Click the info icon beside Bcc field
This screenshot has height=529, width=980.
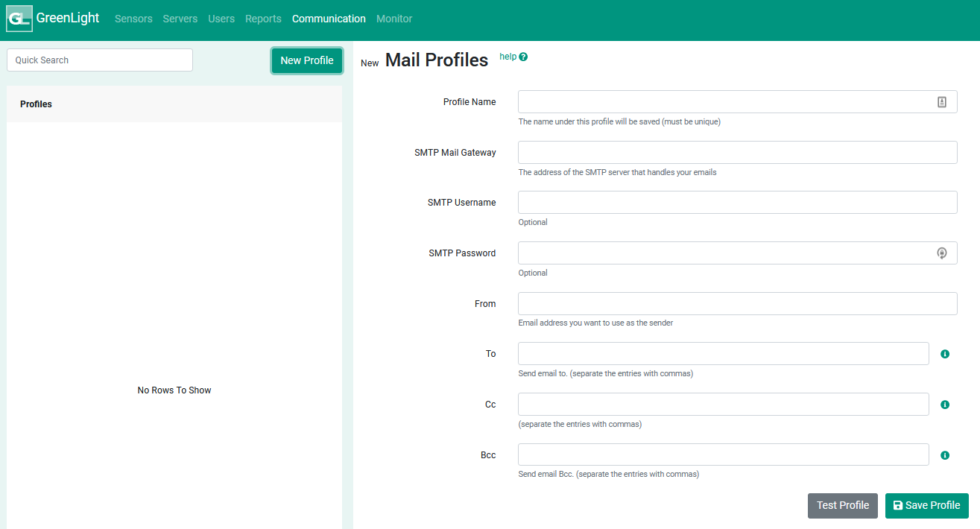click(x=945, y=455)
